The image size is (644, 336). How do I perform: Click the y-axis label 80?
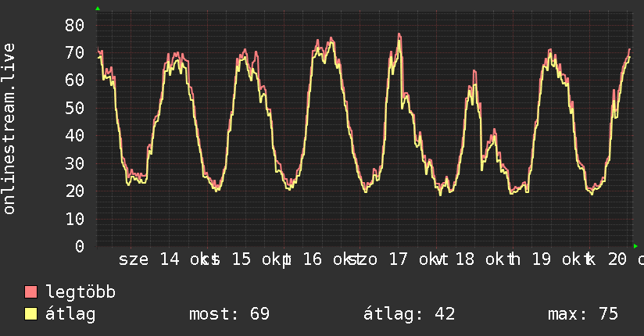(74, 26)
